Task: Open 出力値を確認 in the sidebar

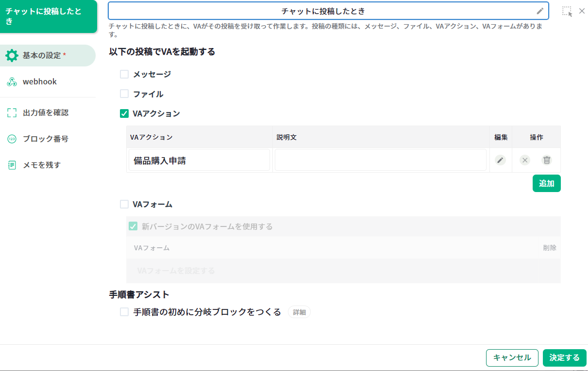Action: click(x=48, y=113)
